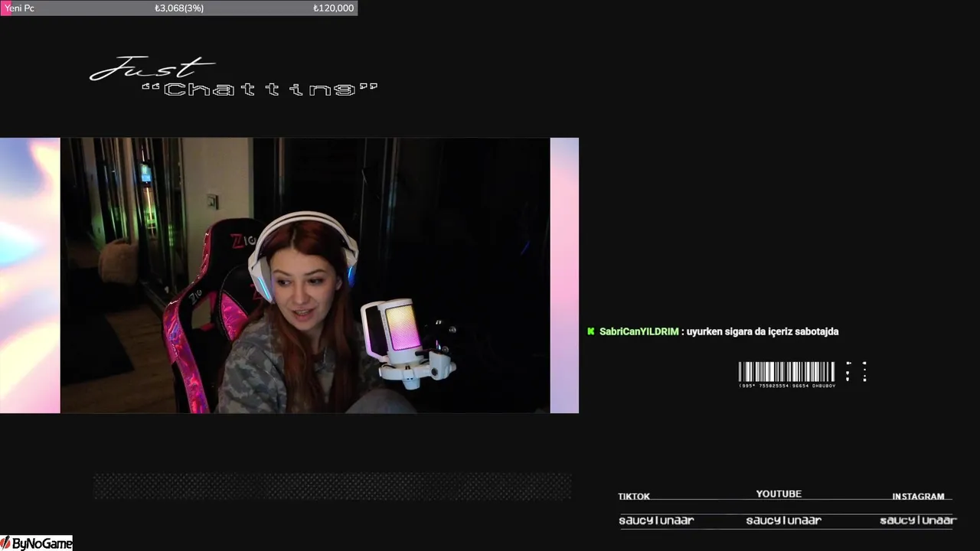The image size is (980, 551).
Task: Click the YOUTUBE label
Action: point(779,494)
